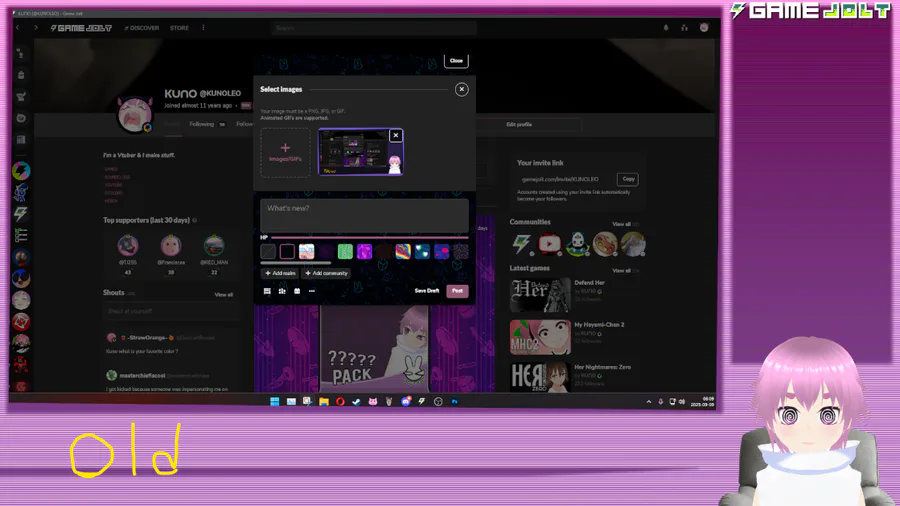Open Opera browser from the taskbar
Image resolution: width=900 pixels, height=506 pixels.
click(x=340, y=402)
